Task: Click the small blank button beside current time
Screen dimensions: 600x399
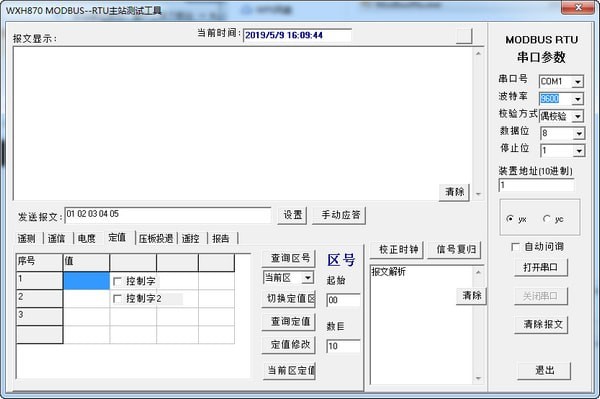Action: click(464, 36)
